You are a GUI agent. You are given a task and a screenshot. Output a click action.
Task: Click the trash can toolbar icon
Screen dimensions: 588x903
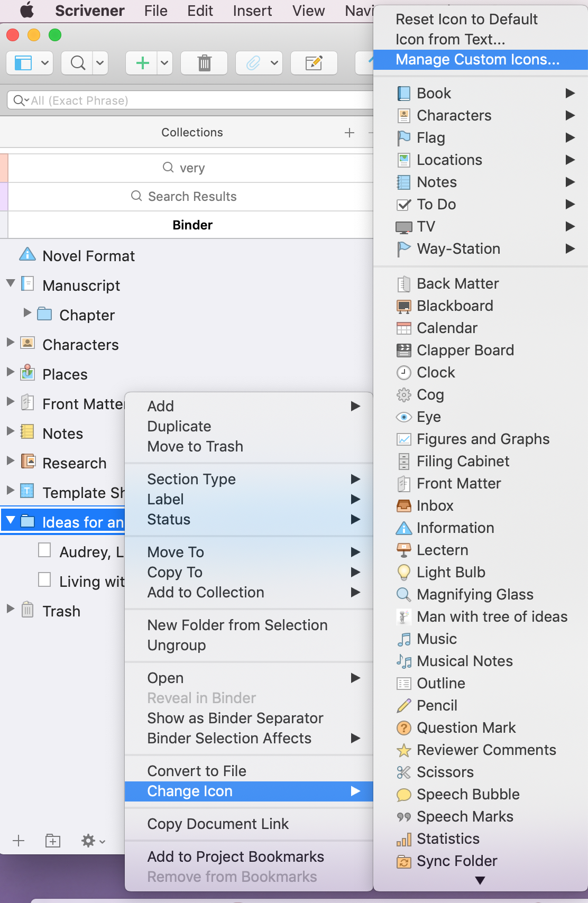[204, 63]
